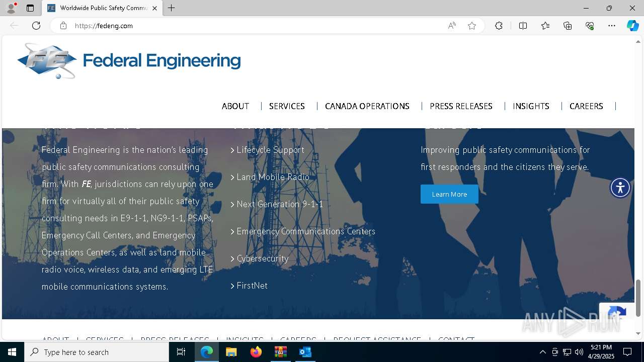Open File Explorer from taskbar
Screen dimensions: 644x362
tap(231, 352)
